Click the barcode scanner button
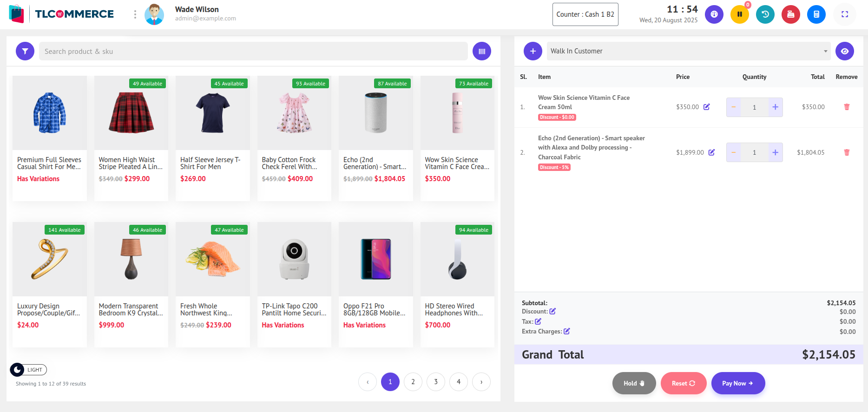The width and height of the screenshot is (868, 412). (x=481, y=51)
